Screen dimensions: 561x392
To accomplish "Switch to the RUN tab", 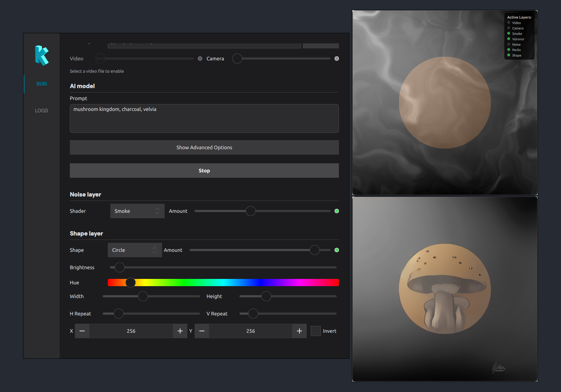I will (42, 84).
